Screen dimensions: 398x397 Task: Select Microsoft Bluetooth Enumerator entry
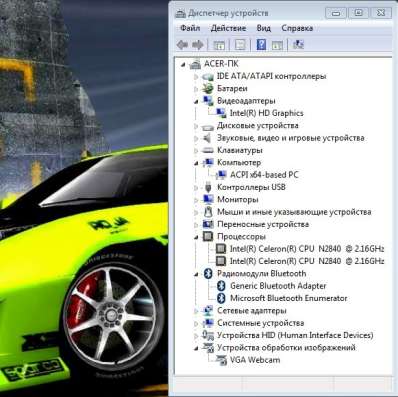tap(289, 298)
